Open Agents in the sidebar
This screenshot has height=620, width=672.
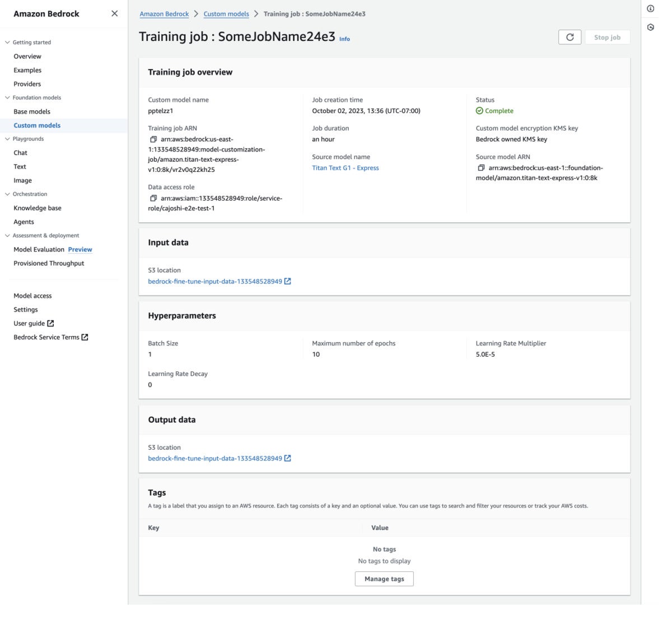point(24,222)
